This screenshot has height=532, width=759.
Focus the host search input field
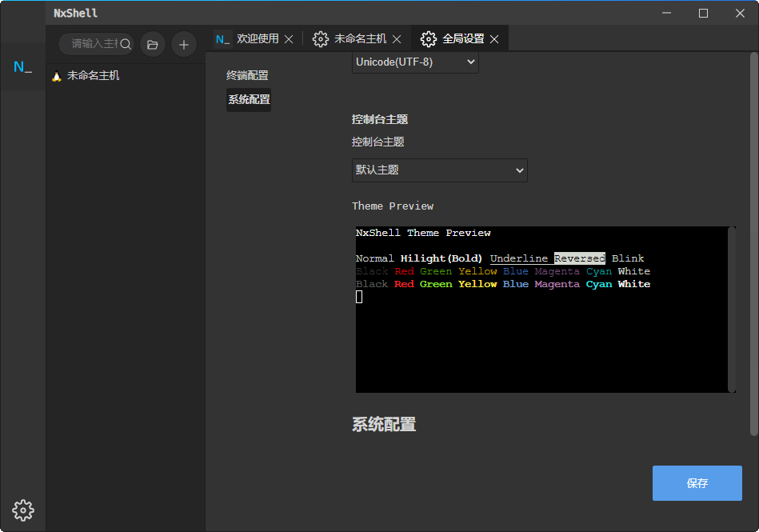94,44
